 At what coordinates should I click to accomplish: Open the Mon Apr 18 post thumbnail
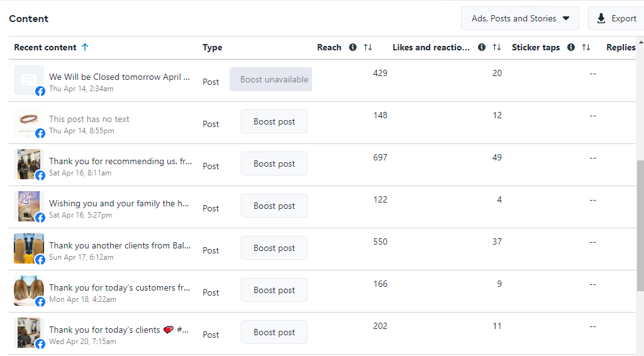click(28, 290)
